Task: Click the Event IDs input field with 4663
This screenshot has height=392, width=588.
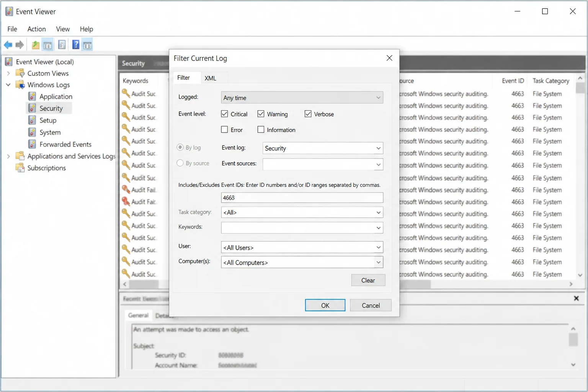Action: click(302, 198)
